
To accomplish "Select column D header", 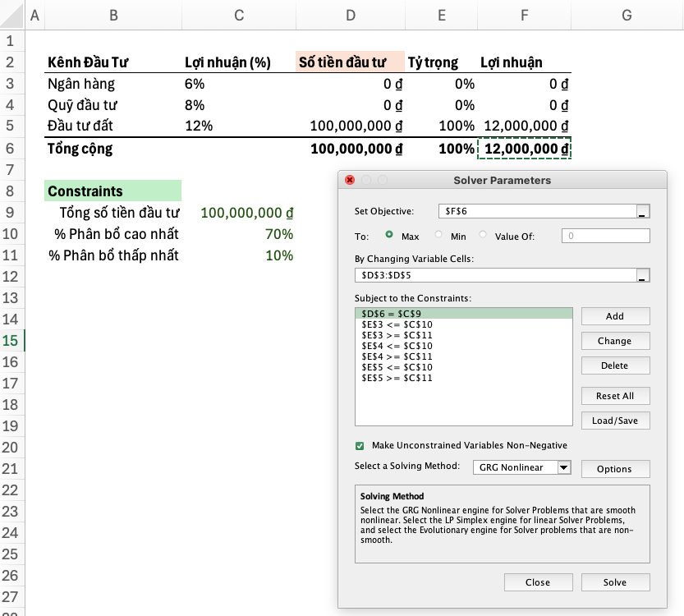I will tap(351, 16).
